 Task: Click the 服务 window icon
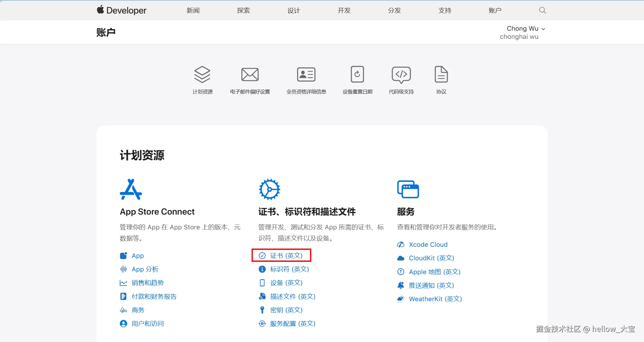pyautogui.click(x=408, y=189)
